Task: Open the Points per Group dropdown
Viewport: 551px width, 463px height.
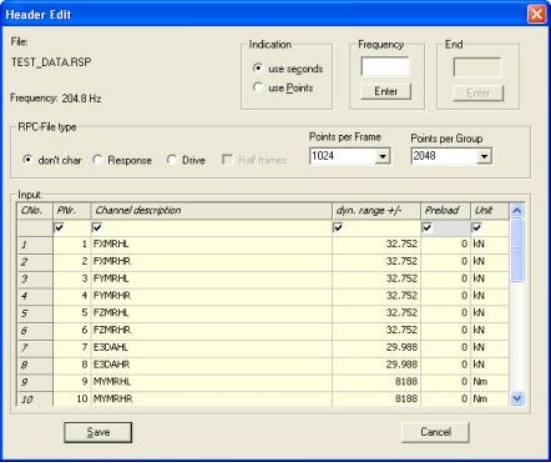Action: pos(484,156)
